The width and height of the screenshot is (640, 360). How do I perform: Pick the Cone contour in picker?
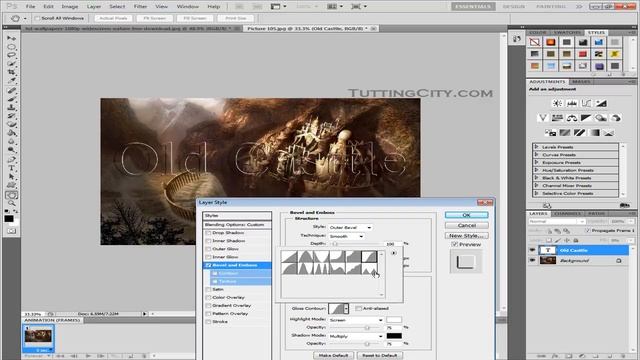305,257
